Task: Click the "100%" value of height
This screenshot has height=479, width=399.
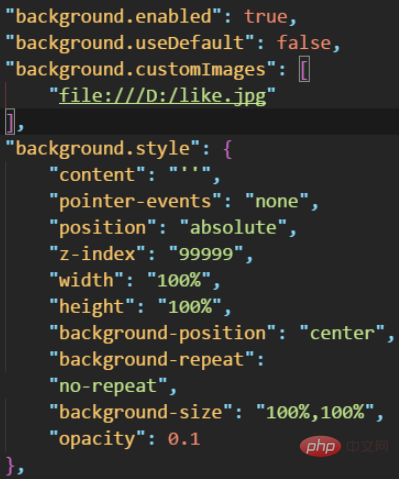Action: tap(190, 306)
